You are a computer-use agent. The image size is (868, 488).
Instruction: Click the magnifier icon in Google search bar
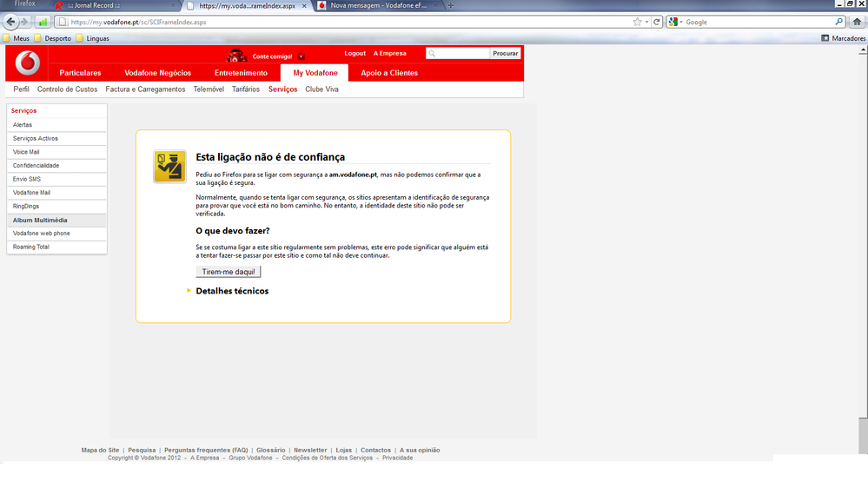tap(839, 22)
